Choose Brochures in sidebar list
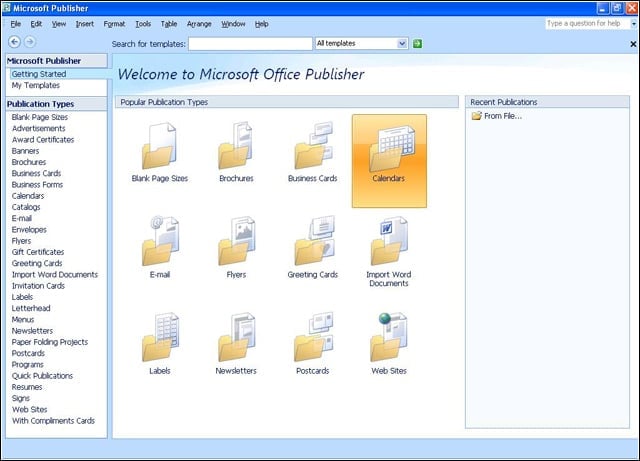The image size is (640, 461). 29,162
